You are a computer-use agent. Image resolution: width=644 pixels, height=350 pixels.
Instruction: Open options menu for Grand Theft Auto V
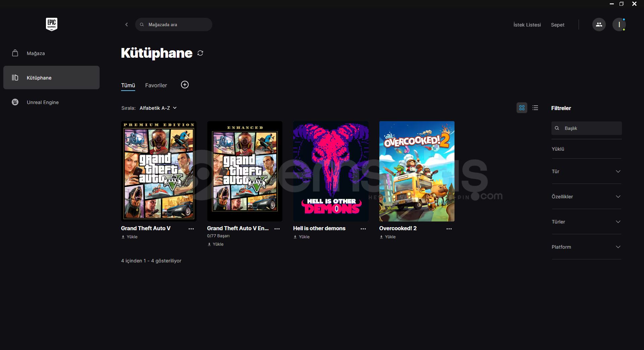(x=191, y=229)
